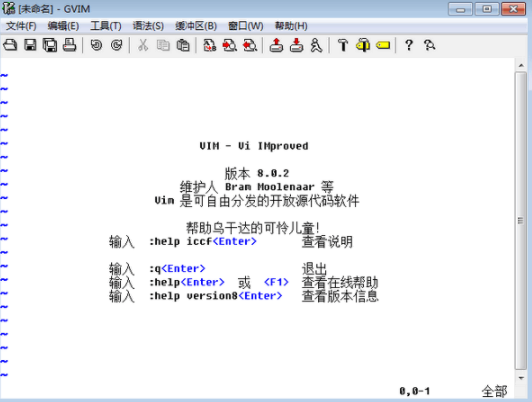Click the Find and Replace icon
The height and width of the screenshot is (402, 532).
click(x=210, y=45)
